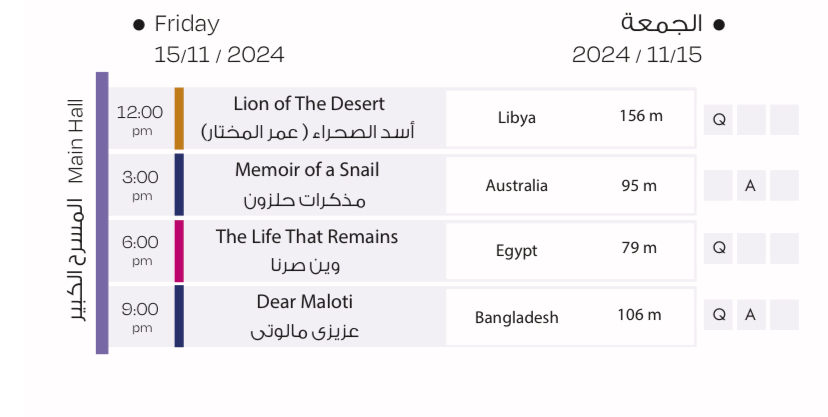Open The Life That Remains film entry
This screenshot has width=828, height=417.
(x=307, y=237)
